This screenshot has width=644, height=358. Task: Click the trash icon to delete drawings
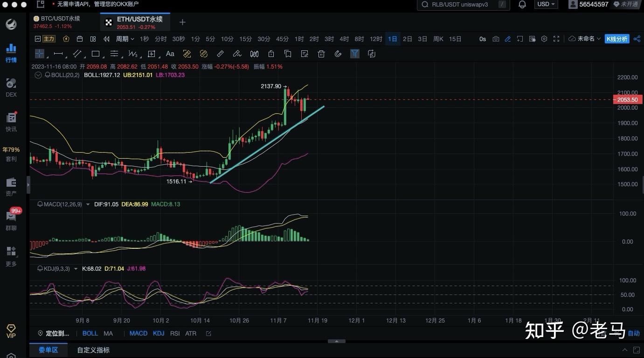(x=321, y=54)
